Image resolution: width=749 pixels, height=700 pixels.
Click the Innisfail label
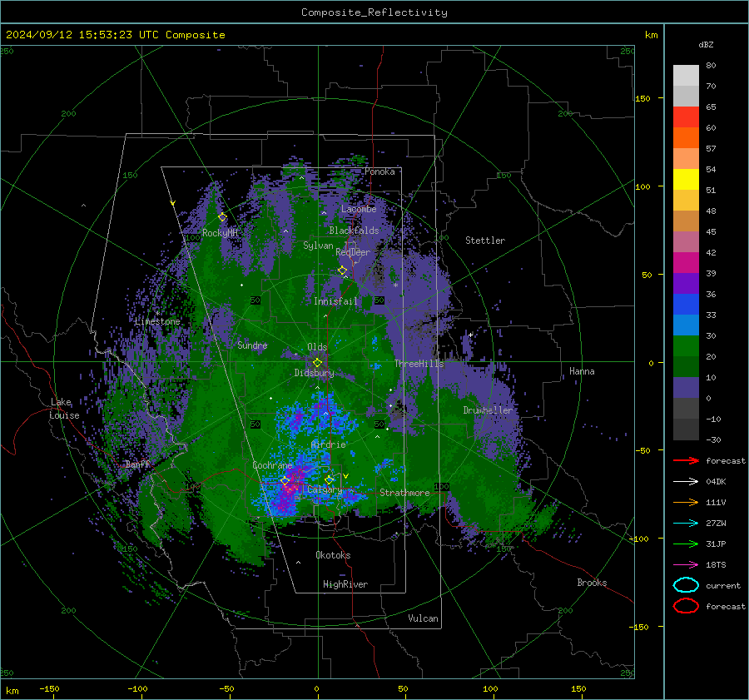tap(335, 301)
